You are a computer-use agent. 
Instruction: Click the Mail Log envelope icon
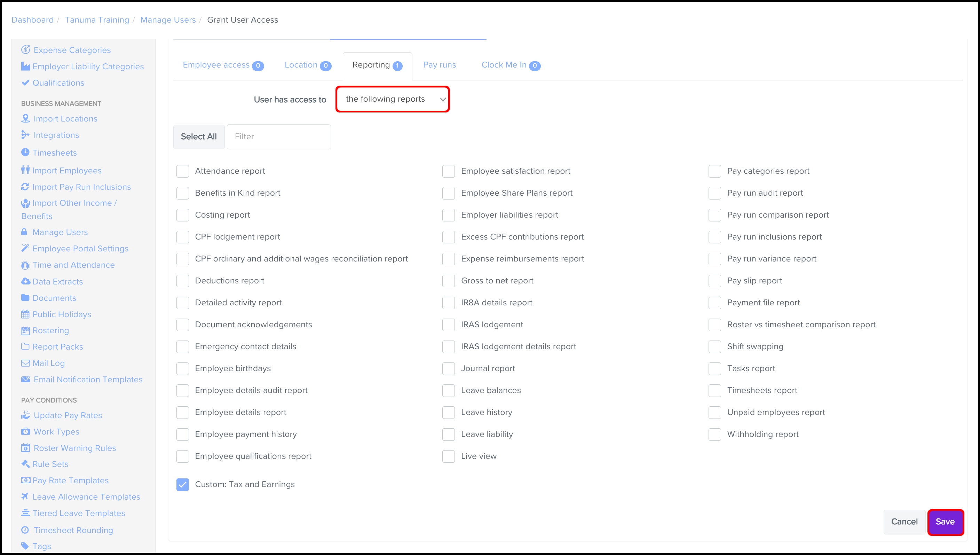(x=25, y=363)
